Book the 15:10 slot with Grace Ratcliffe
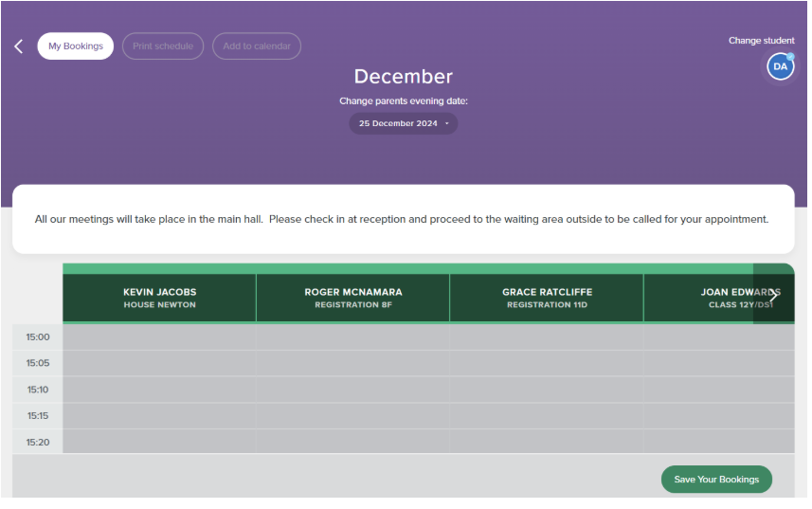The height and width of the screenshot is (509, 812). [546, 390]
